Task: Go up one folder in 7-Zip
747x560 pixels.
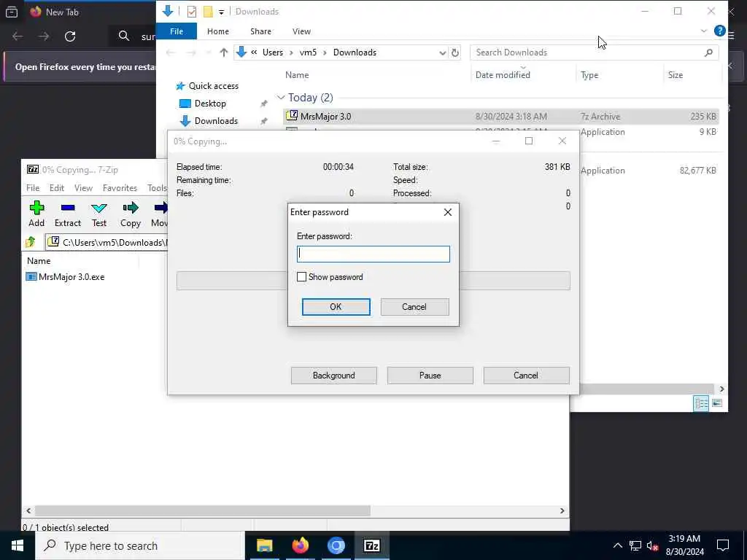Action: click(31, 242)
